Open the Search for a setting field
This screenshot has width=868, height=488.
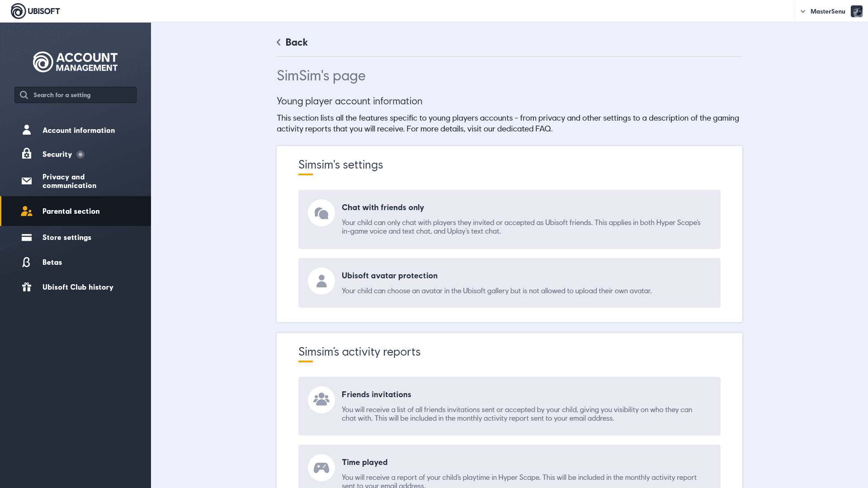(75, 94)
